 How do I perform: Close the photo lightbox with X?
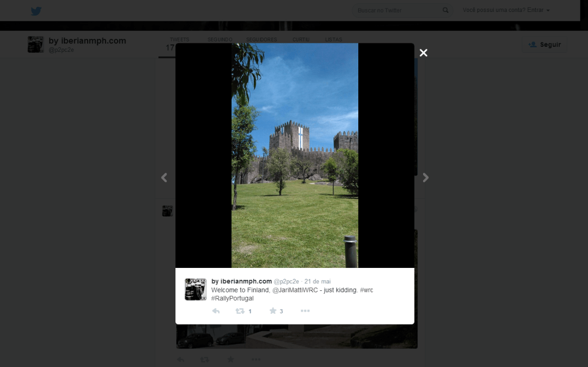tap(424, 53)
